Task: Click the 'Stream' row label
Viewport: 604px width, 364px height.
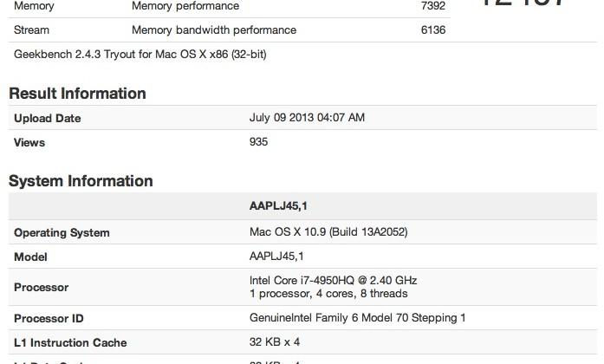Action: tap(31, 30)
